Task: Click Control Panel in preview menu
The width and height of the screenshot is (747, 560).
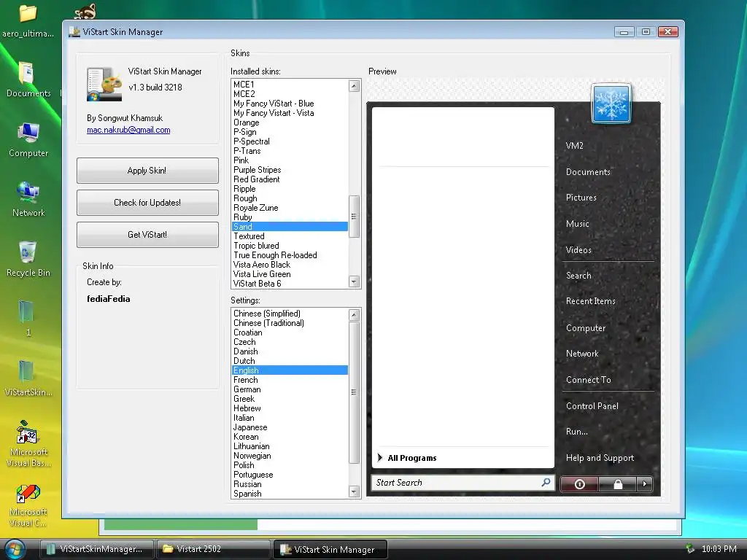Action: pyautogui.click(x=592, y=405)
